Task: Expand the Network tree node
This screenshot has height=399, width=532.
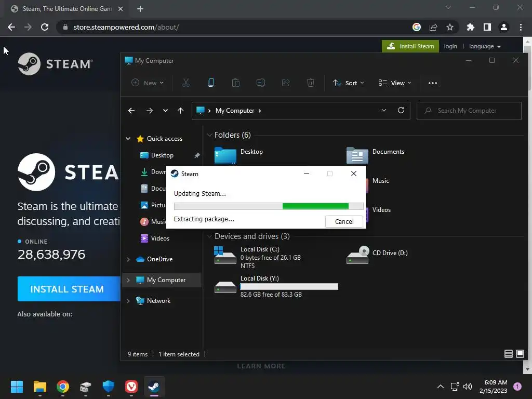Action: coord(128,301)
